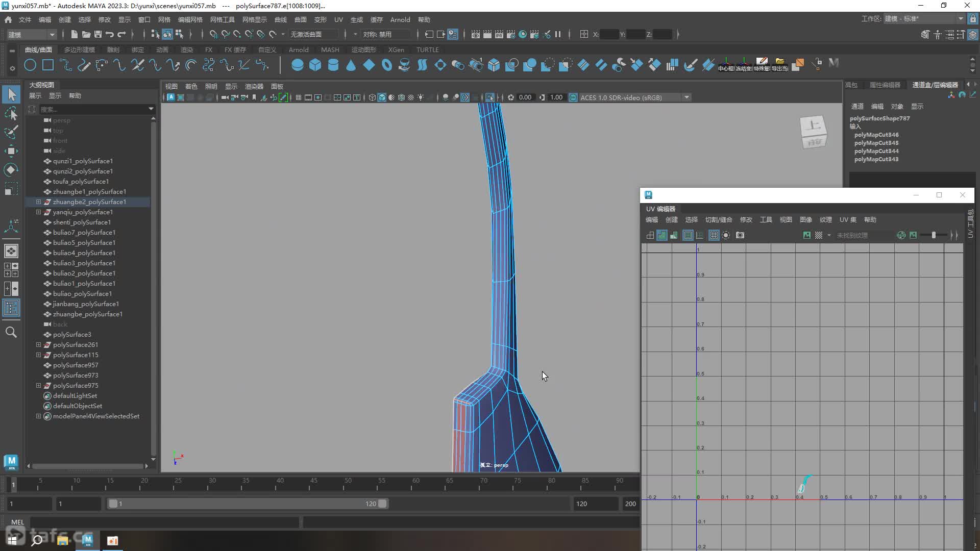Open the 网格工具 menu
The image size is (980, 551).
pos(222,19)
